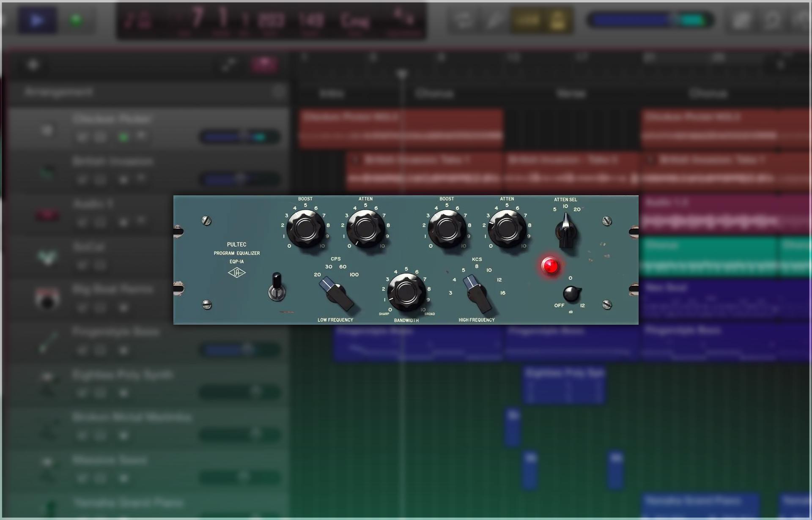This screenshot has height=520, width=812.
Task: Click the BROAD label under the Bandwidth knob
Action: click(x=429, y=314)
